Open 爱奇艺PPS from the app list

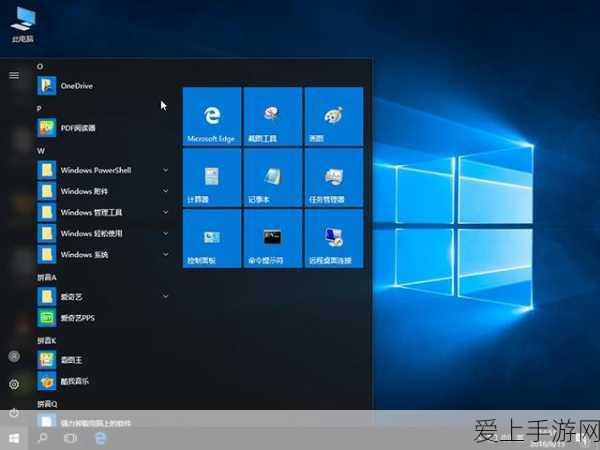(x=103, y=318)
